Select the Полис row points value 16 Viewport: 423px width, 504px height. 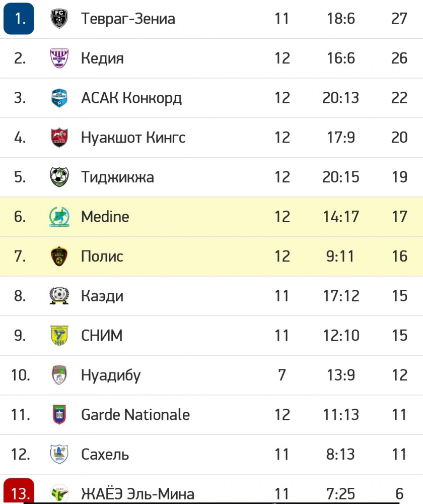(399, 256)
